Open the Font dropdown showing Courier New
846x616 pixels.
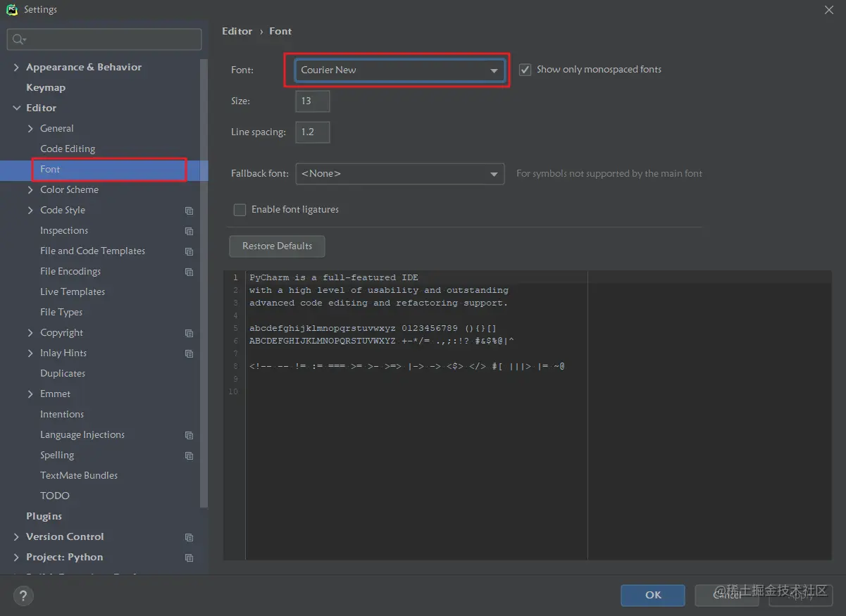tap(399, 70)
